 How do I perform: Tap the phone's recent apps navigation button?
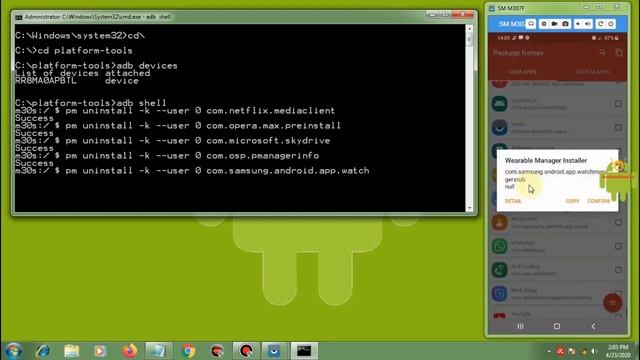pos(520,326)
